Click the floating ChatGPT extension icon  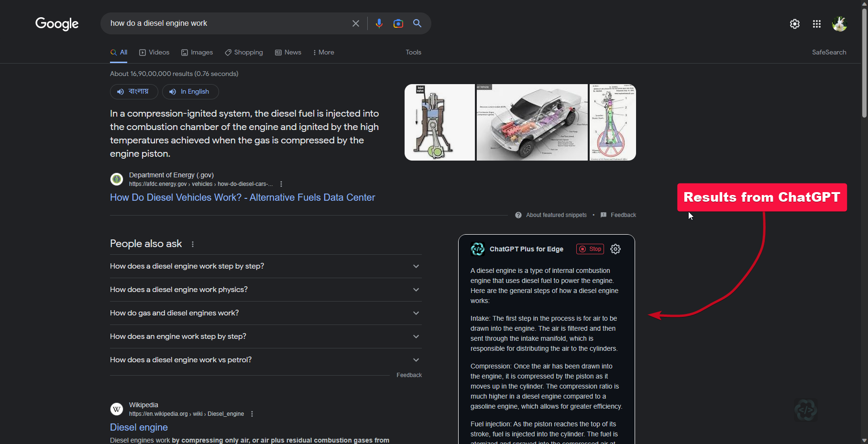tap(806, 410)
